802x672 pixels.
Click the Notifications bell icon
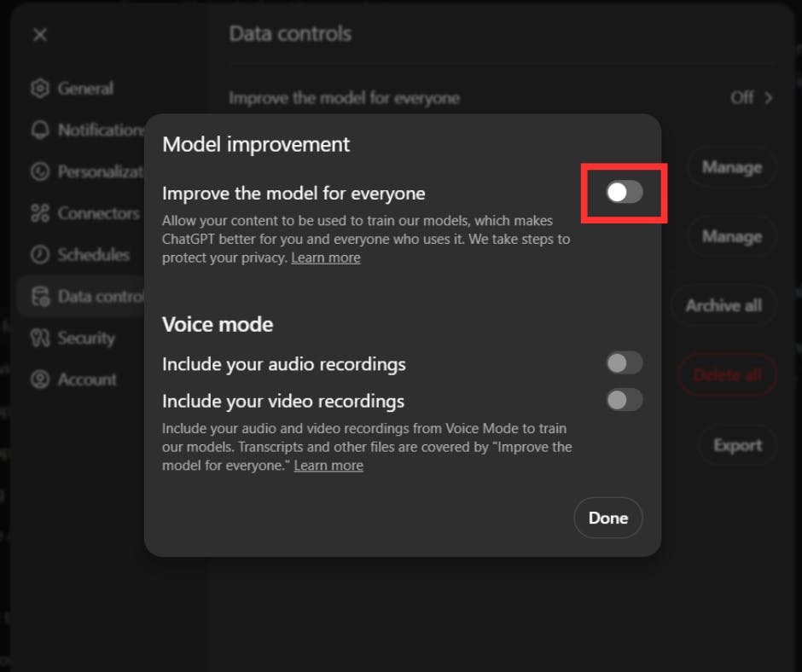pos(40,130)
